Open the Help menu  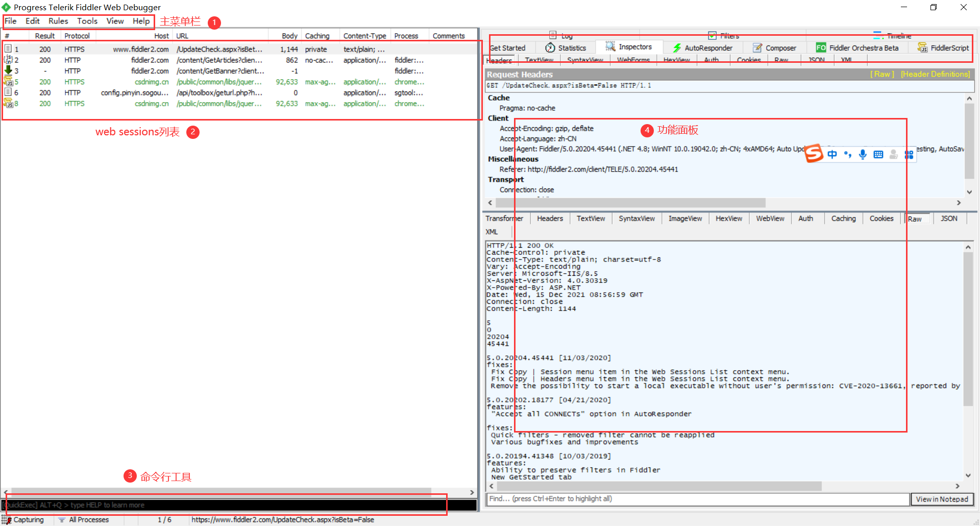(141, 21)
